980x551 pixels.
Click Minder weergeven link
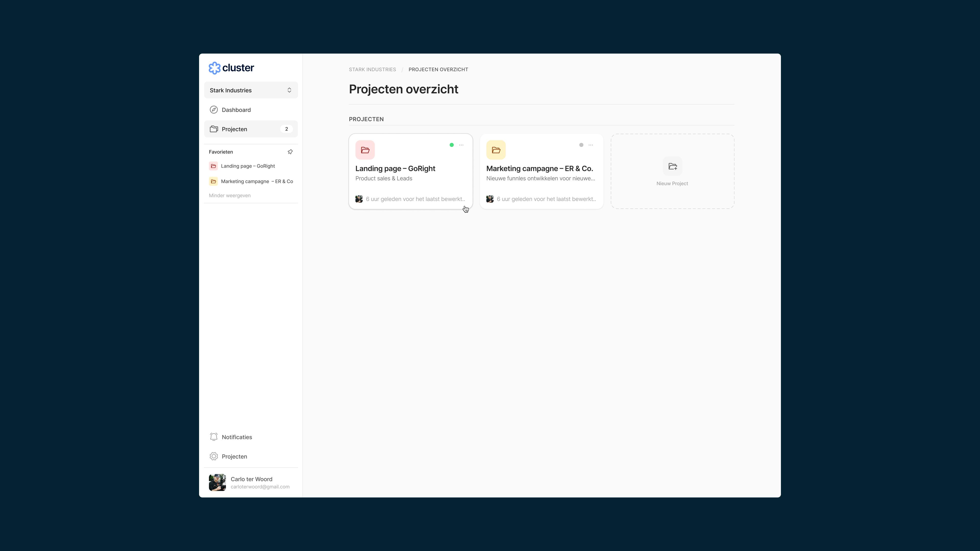click(x=230, y=195)
